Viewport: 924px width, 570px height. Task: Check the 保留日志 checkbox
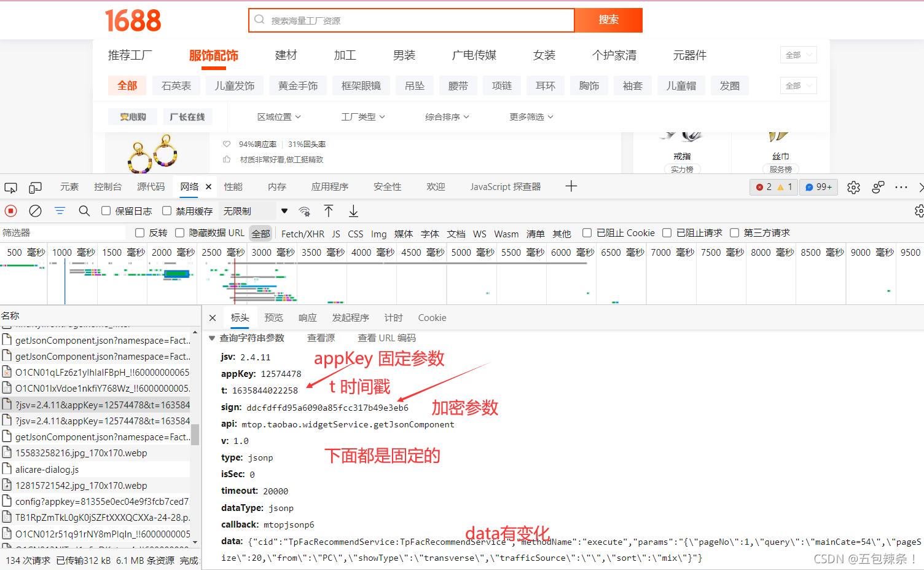coord(106,210)
